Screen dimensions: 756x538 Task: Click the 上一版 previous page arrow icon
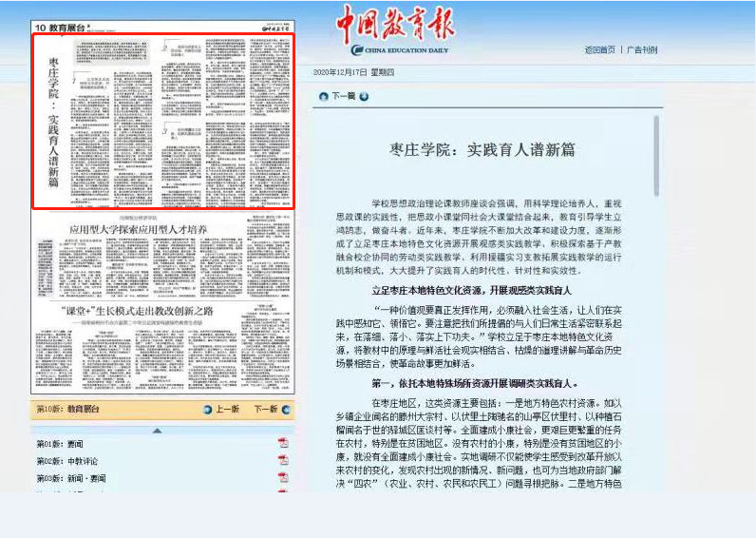coord(208,410)
